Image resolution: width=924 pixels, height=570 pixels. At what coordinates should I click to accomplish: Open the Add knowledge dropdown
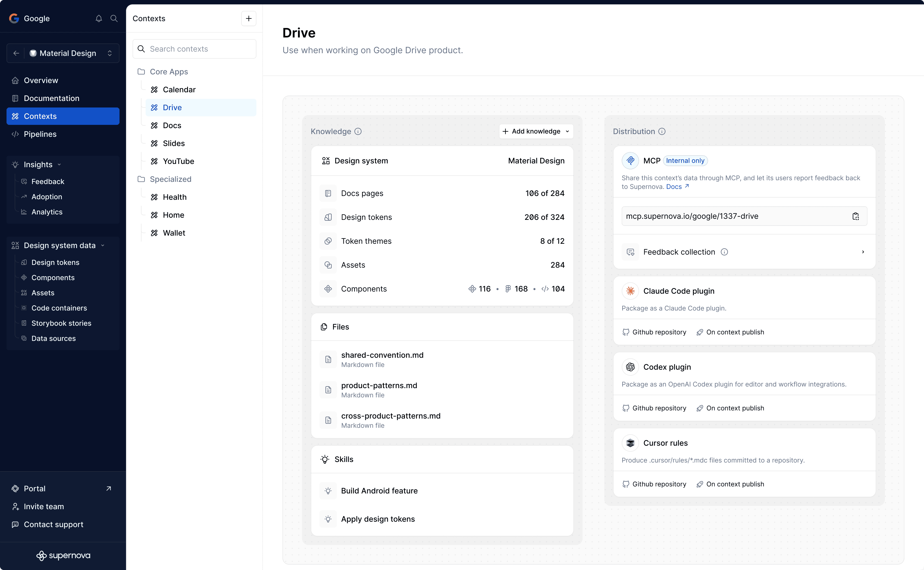click(536, 131)
